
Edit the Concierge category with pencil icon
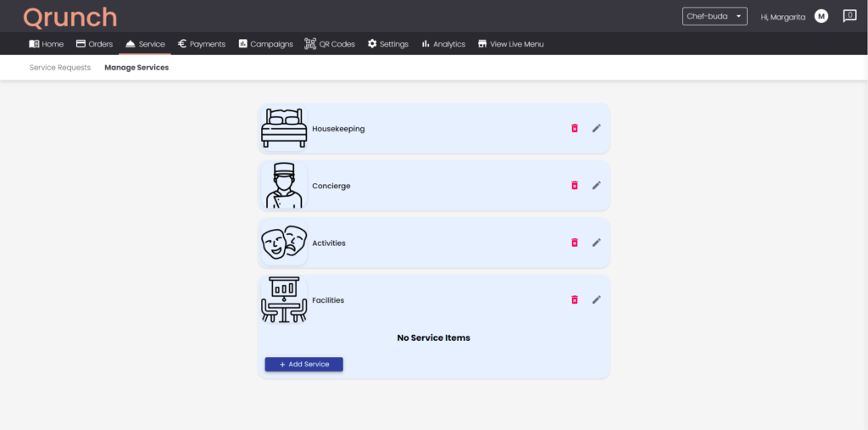[596, 185]
